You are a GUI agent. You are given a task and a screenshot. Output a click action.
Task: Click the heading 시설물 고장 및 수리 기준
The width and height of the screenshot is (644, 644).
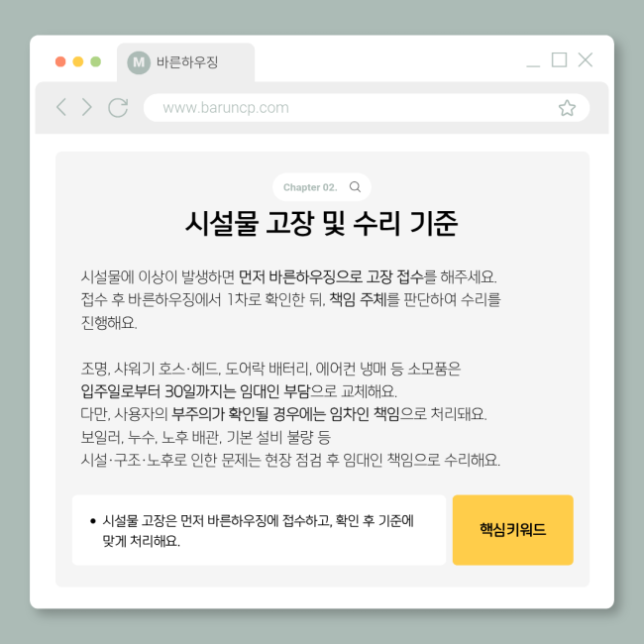click(x=322, y=224)
